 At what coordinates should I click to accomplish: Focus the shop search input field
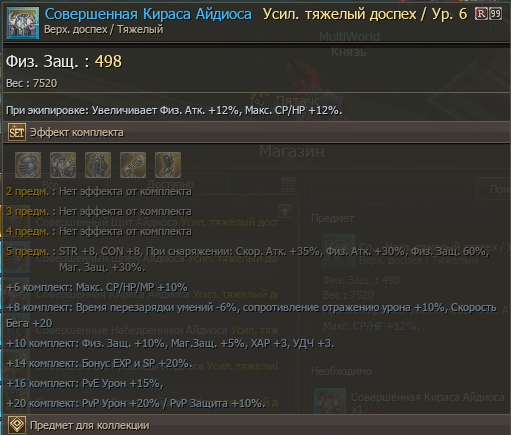pyautogui.click(x=390, y=189)
